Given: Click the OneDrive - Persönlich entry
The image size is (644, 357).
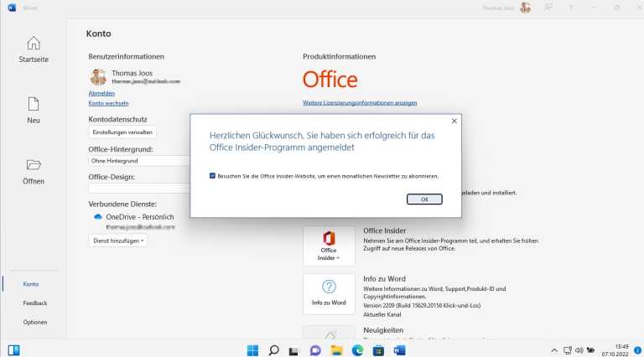Looking at the screenshot, I should [140, 217].
